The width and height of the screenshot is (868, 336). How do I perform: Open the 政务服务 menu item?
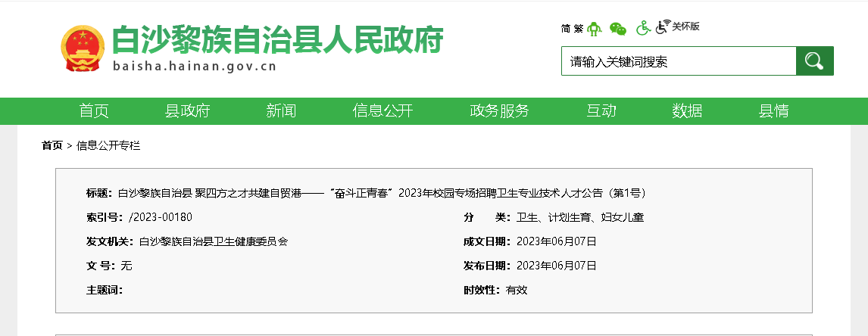(x=499, y=110)
